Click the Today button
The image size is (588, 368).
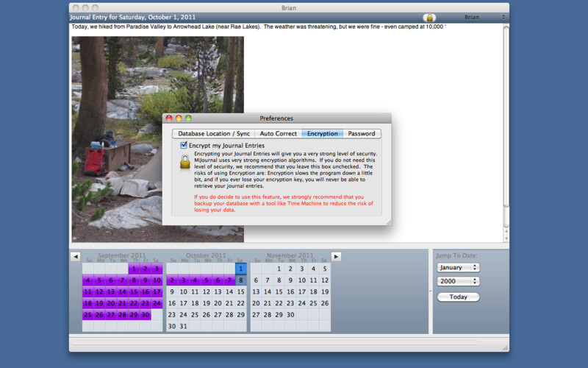click(x=458, y=297)
